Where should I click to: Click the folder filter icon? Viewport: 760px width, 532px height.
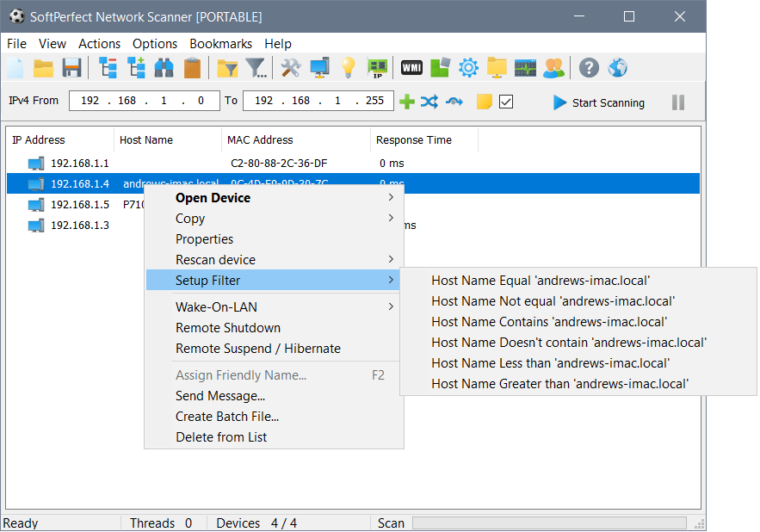coord(227,68)
